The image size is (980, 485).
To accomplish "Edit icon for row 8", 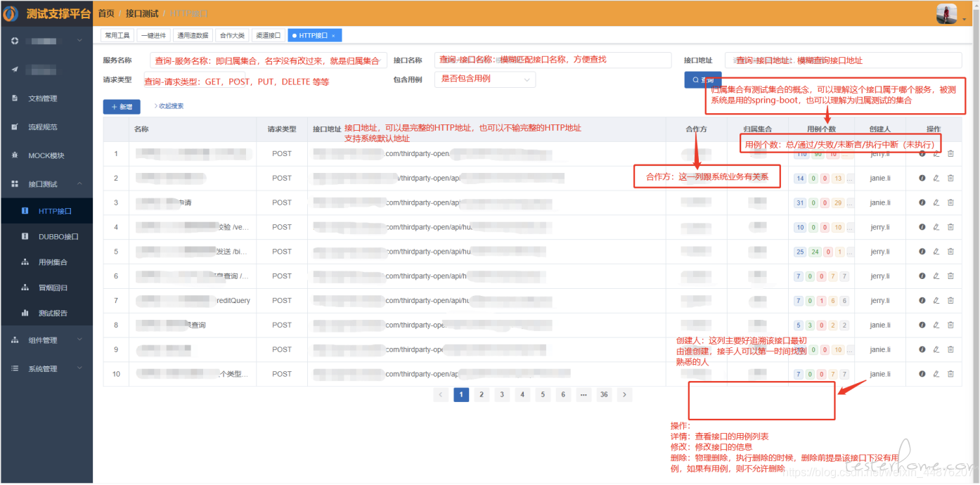I will pos(936,325).
